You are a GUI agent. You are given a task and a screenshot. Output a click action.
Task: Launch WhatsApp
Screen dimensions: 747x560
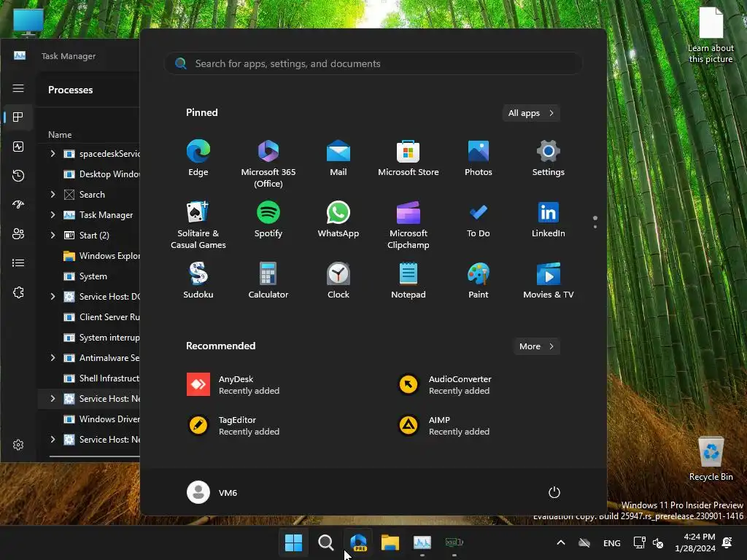click(x=338, y=219)
